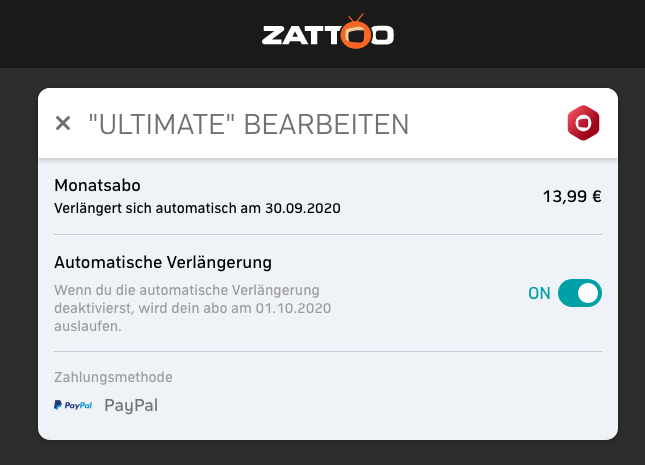The image size is (645, 465).
Task: Click the word "auslaufen." in the description
Action: click(88, 326)
